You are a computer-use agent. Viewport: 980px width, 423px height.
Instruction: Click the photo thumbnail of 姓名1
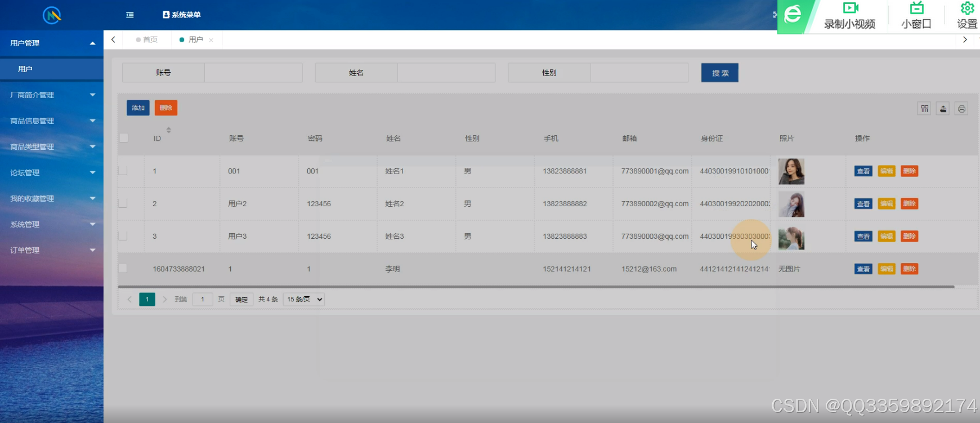coord(791,171)
